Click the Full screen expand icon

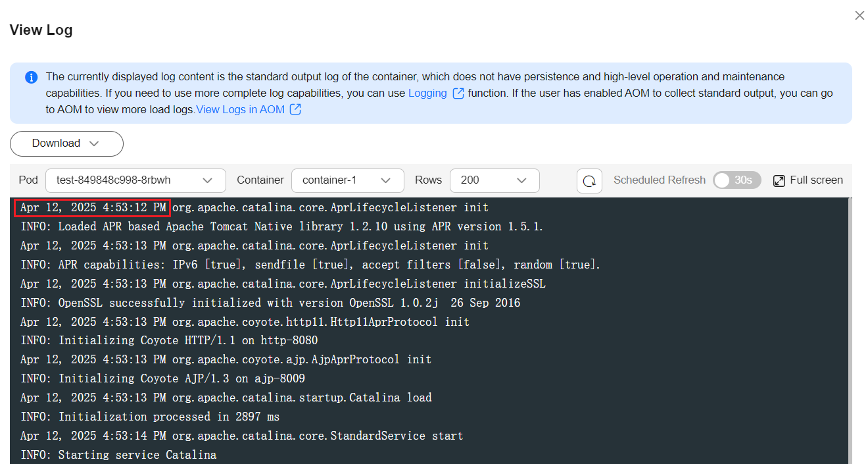(779, 180)
